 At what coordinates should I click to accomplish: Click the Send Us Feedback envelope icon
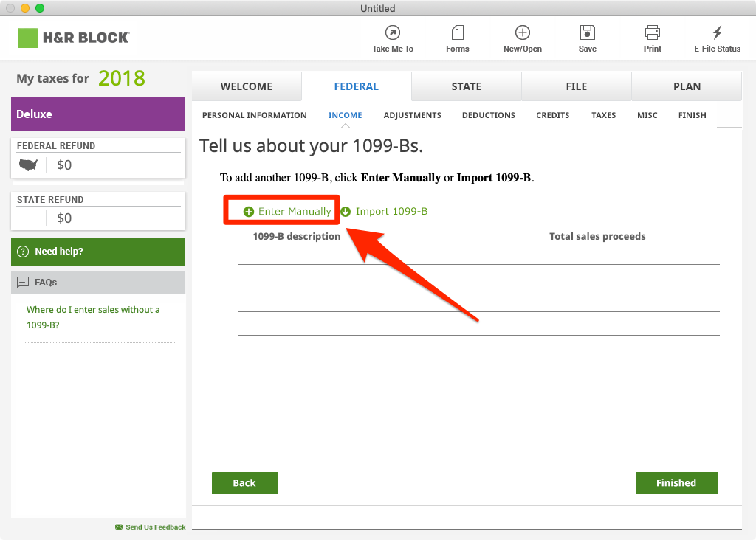tap(119, 527)
